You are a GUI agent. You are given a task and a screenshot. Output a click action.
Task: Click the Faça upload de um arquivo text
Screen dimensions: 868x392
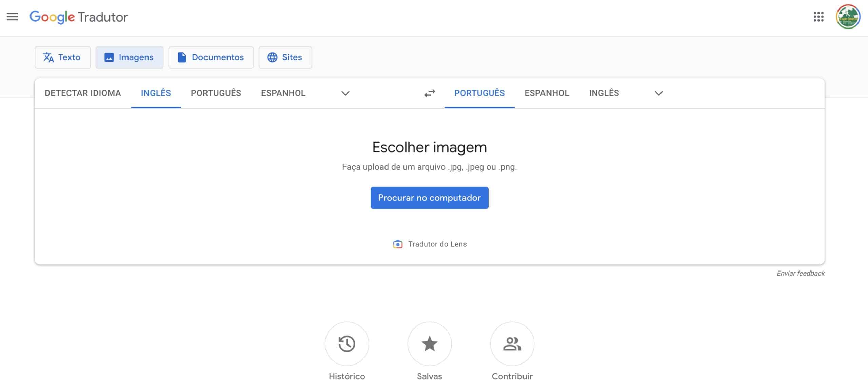coord(430,167)
